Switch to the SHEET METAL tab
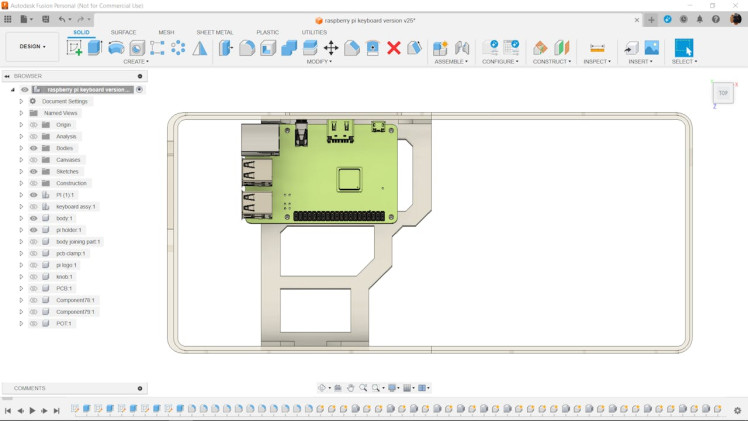Image resolution: width=748 pixels, height=421 pixels. coord(214,32)
